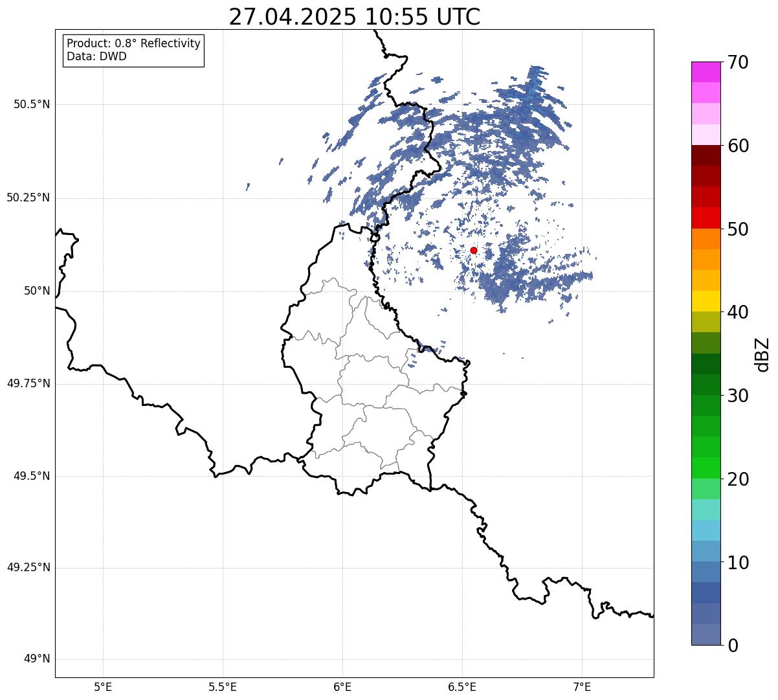Click the latitude label 50.25°N

(x=28, y=198)
